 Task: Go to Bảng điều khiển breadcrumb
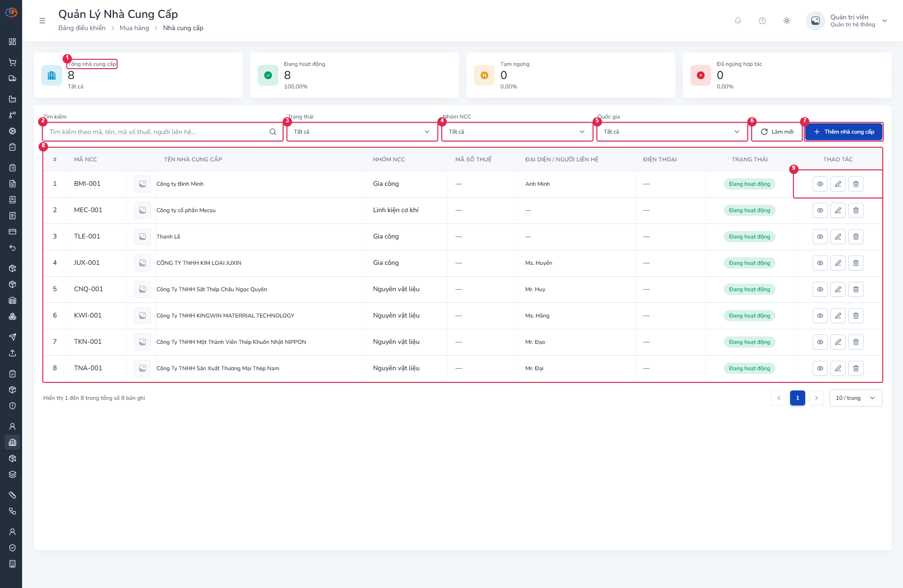tap(82, 28)
